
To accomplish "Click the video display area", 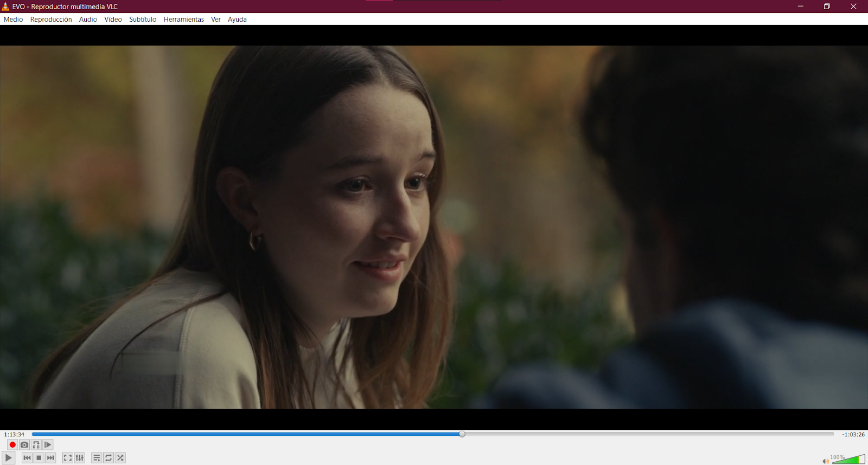I will tap(434, 227).
